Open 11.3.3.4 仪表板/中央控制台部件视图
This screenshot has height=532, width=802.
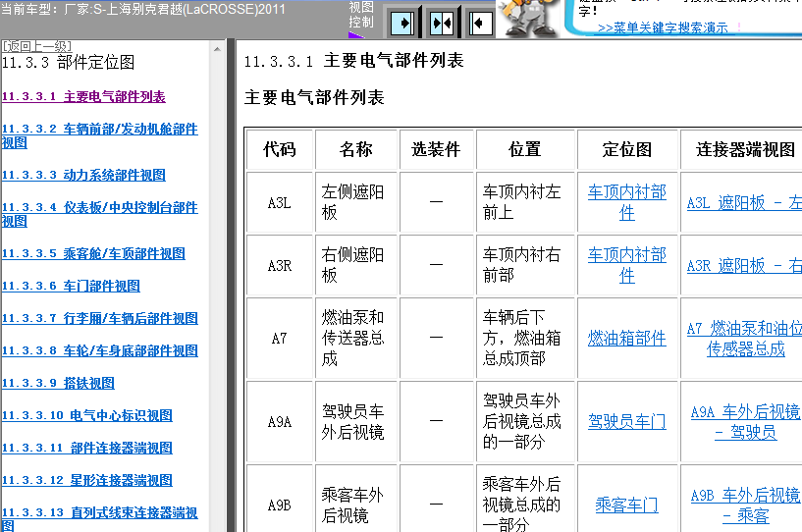(100, 214)
